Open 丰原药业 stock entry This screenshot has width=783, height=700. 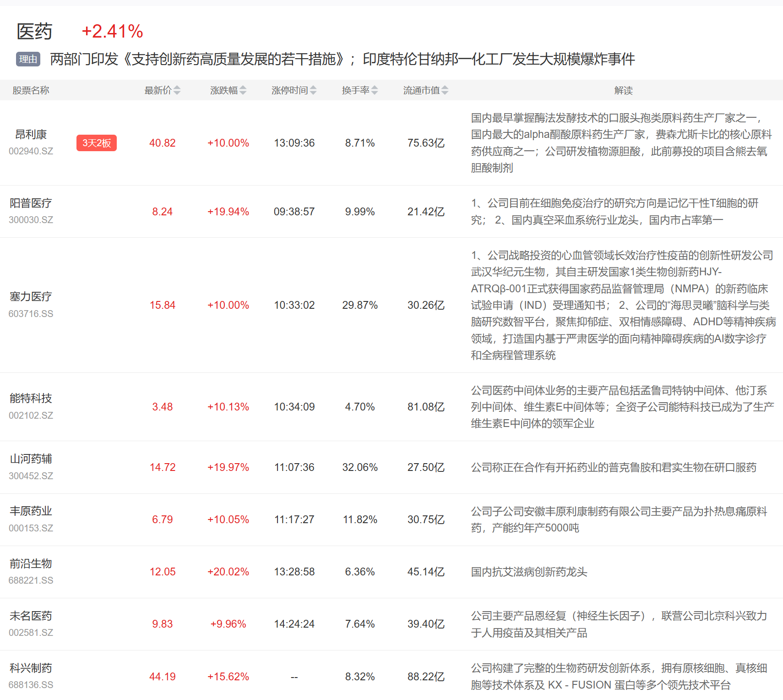(x=31, y=511)
